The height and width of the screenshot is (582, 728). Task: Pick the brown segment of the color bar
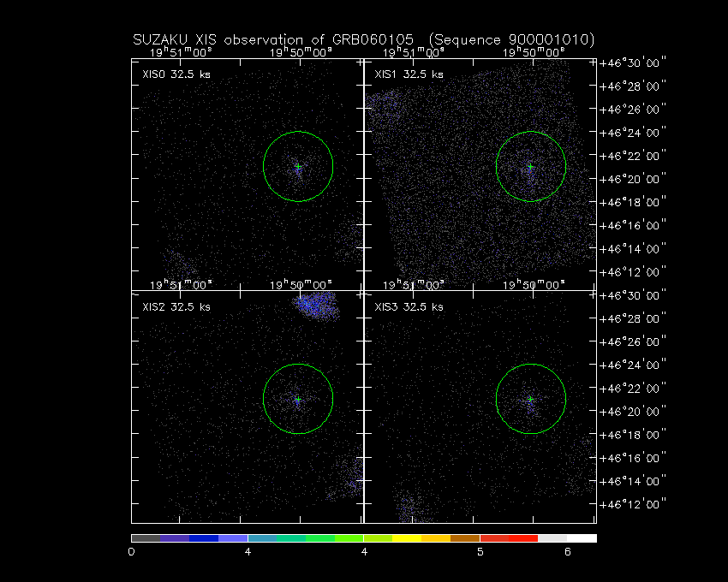(465, 538)
